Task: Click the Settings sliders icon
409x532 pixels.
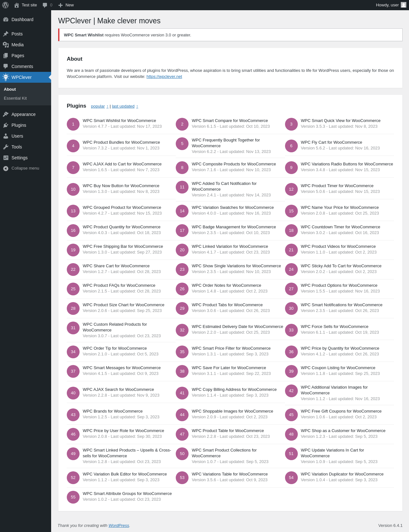Action: pyautogui.click(x=6, y=158)
